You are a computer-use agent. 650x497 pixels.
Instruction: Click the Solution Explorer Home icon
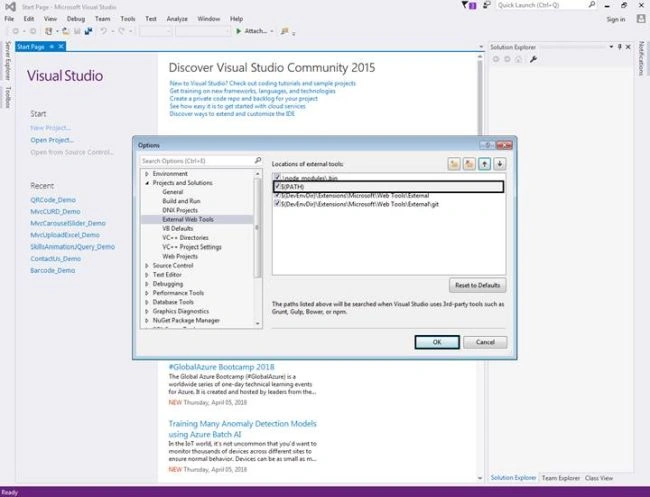click(518, 59)
